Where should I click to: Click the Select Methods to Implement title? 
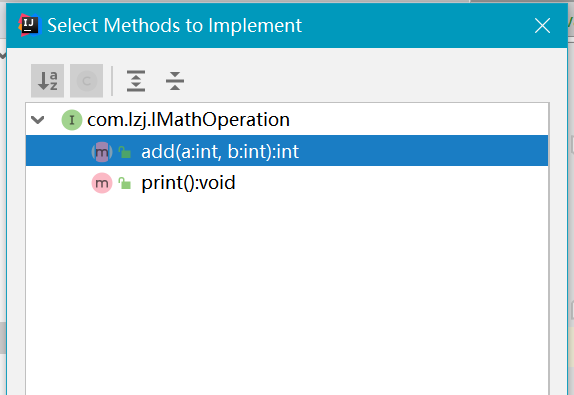point(175,26)
